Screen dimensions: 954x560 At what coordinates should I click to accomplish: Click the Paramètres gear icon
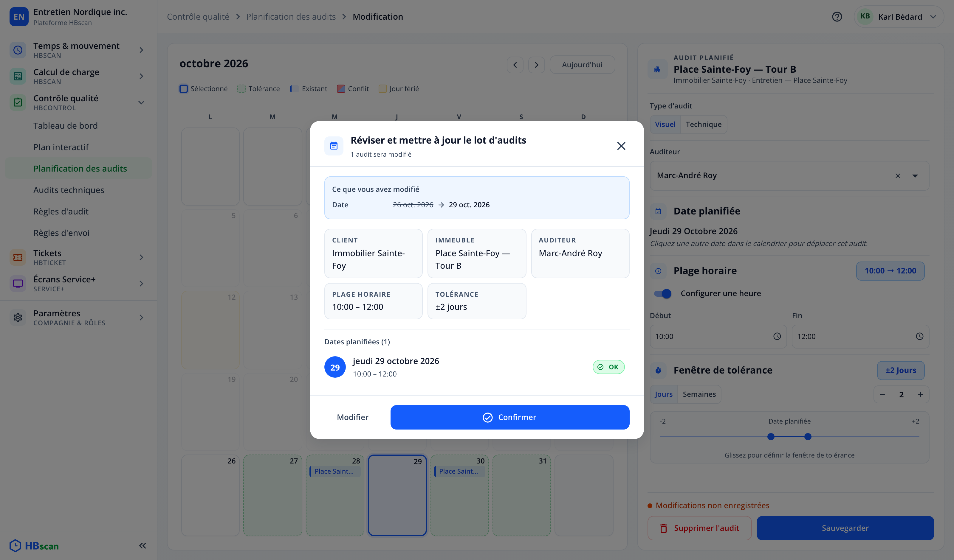click(18, 318)
